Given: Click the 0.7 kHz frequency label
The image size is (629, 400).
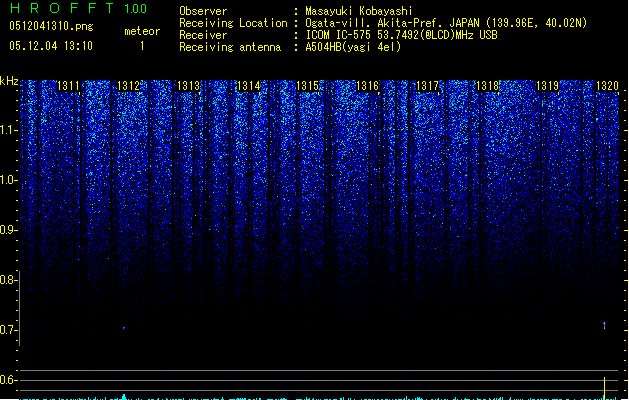Looking at the screenshot, I should (x=9, y=330).
